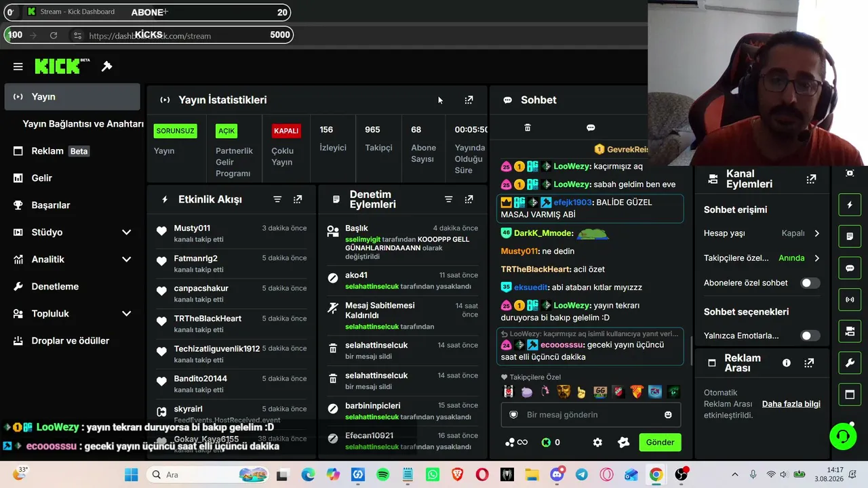Open chat settings gear icon
Viewport: 868px width, 488px height.
tap(597, 443)
